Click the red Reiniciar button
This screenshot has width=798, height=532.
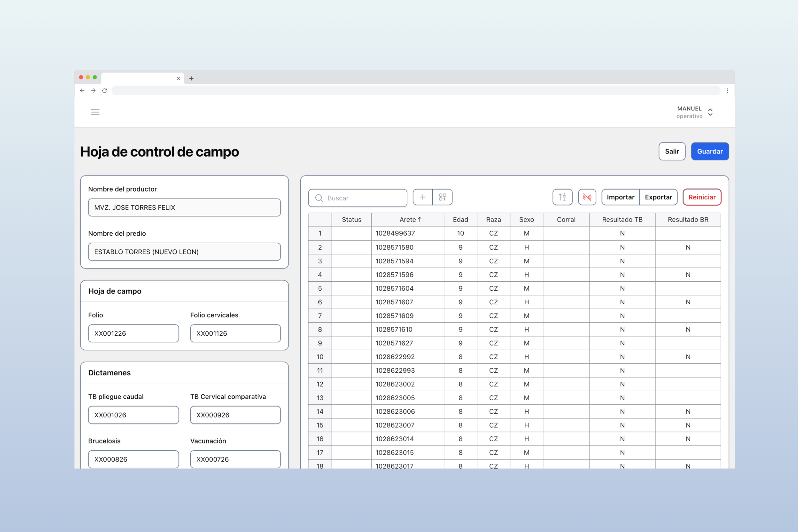(702, 197)
